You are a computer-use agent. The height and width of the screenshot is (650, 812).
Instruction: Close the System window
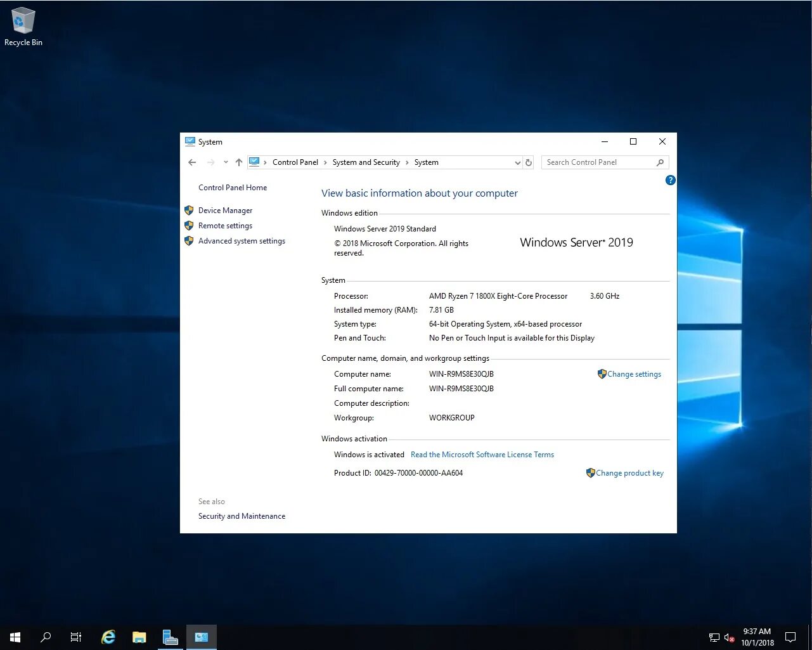tap(662, 141)
